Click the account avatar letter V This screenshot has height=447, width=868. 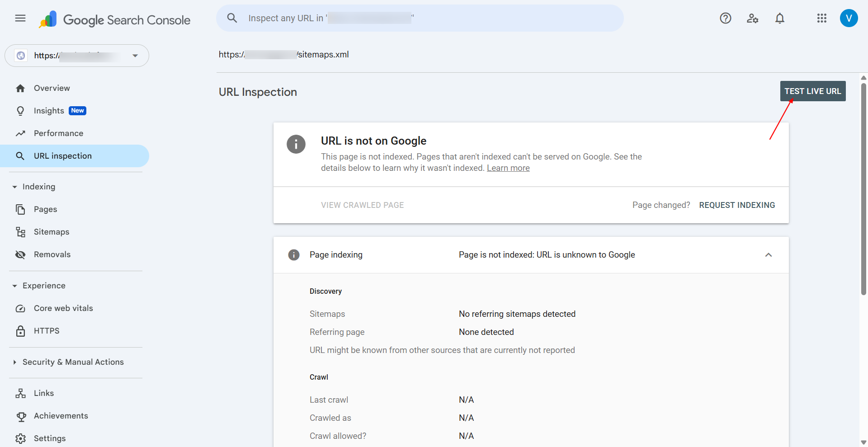click(849, 18)
